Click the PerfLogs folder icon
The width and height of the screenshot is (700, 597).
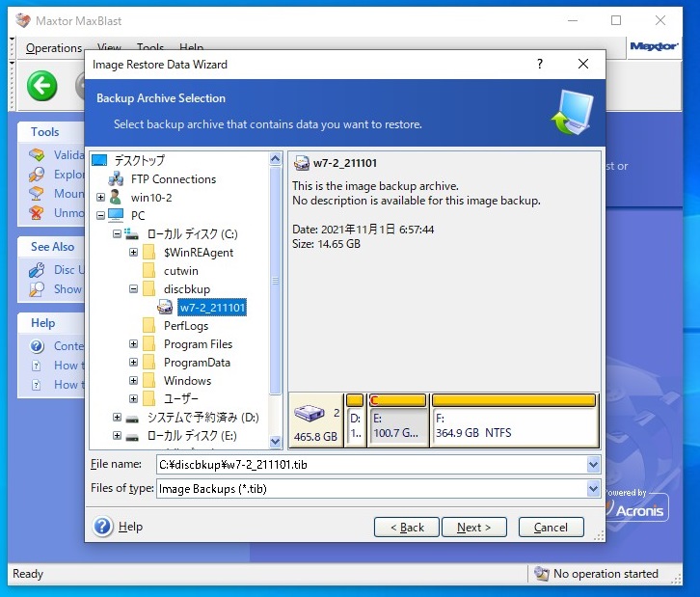point(149,326)
